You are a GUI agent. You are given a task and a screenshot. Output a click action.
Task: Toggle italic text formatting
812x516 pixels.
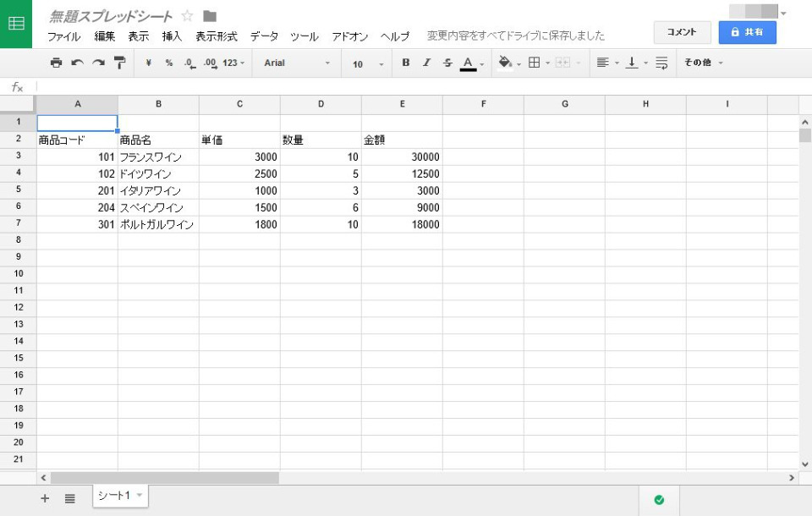click(x=426, y=63)
